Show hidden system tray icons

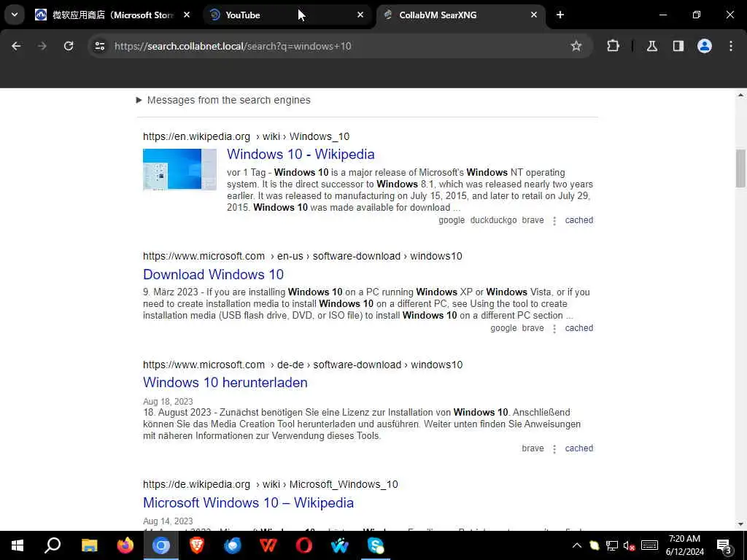pyautogui.click(x=576, y=545)
